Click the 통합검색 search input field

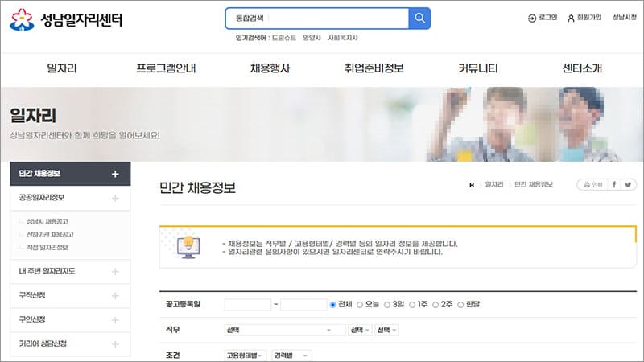tap(316, 18)
